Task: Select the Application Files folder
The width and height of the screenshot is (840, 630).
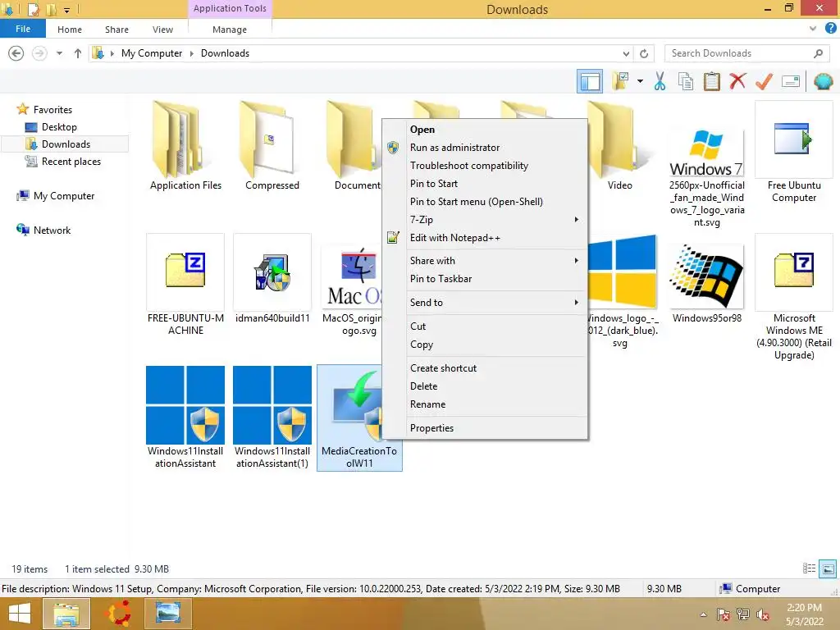Action: 185,146
